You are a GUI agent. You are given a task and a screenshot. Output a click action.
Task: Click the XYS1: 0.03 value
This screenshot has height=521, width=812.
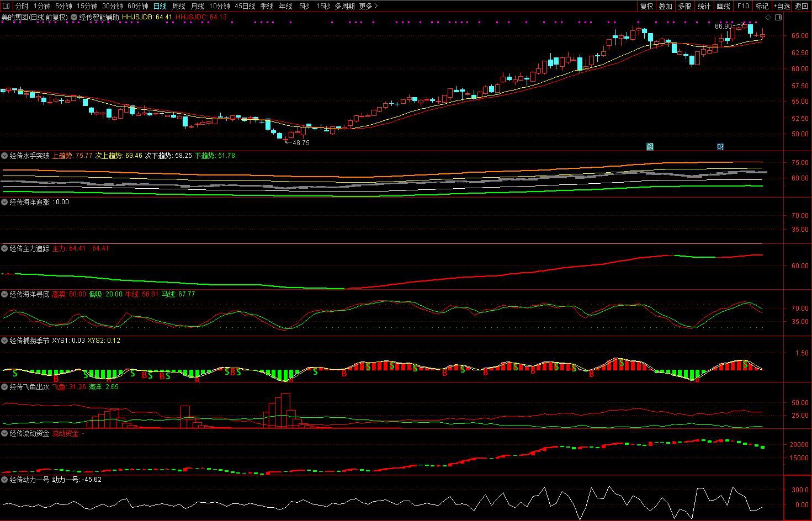(68, 341)
